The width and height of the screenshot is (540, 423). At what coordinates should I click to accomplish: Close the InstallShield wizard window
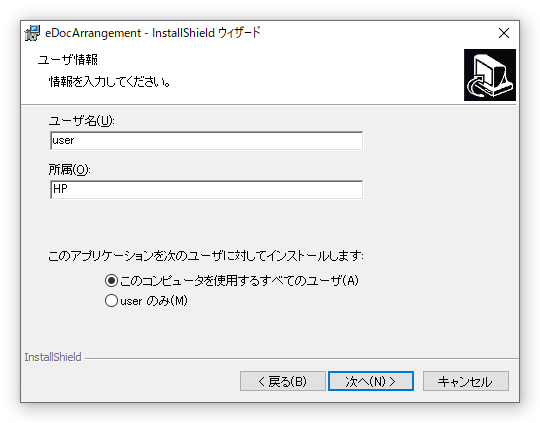503,33
